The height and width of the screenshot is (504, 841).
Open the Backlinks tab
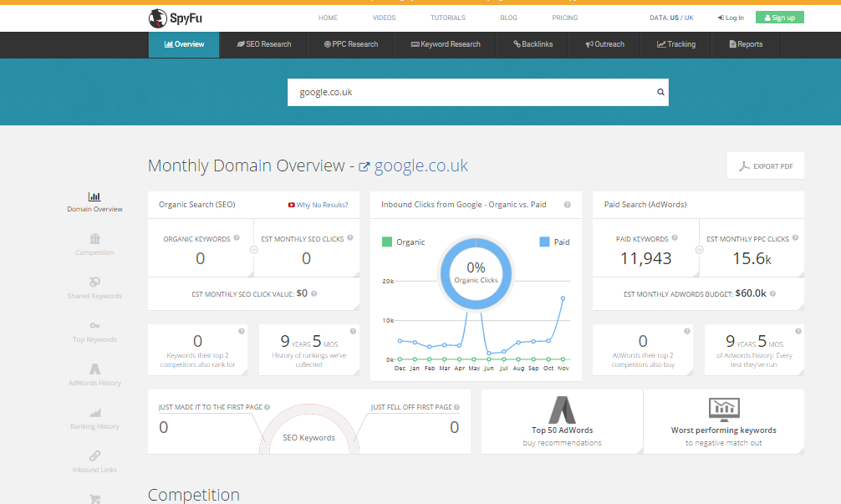pos(533,44)
